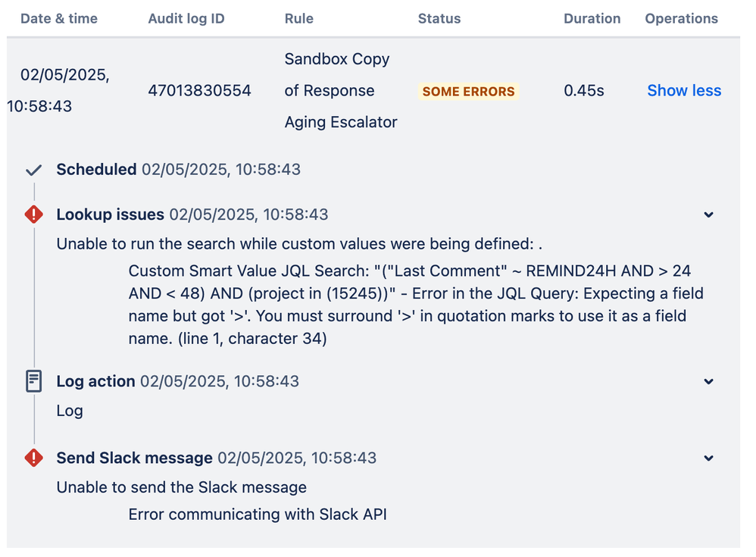Click the Scheduled step checkmark icon
This screenshot has height=557, width=756.
(34, 170)
